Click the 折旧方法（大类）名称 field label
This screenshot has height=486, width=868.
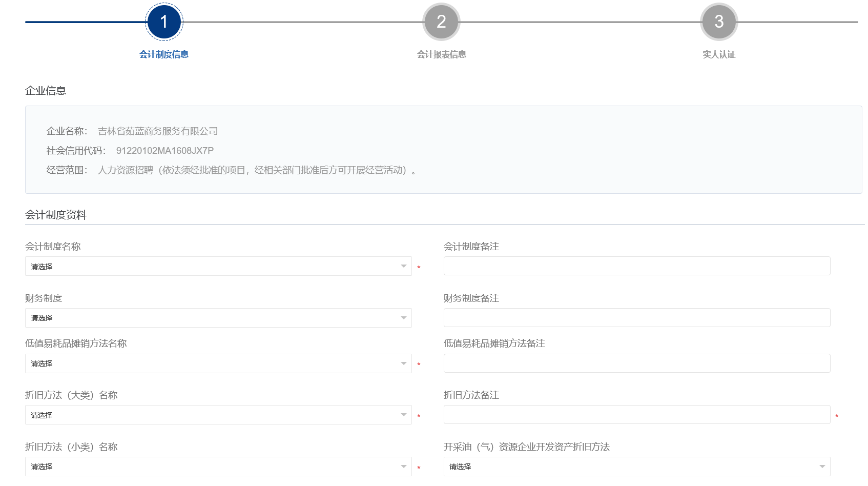point(71,395)
